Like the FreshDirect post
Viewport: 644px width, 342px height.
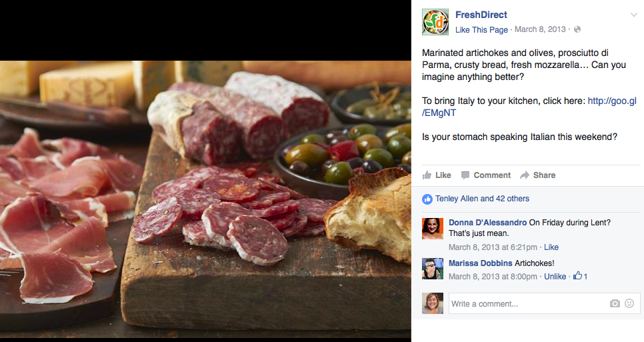[x=437, y=175]
